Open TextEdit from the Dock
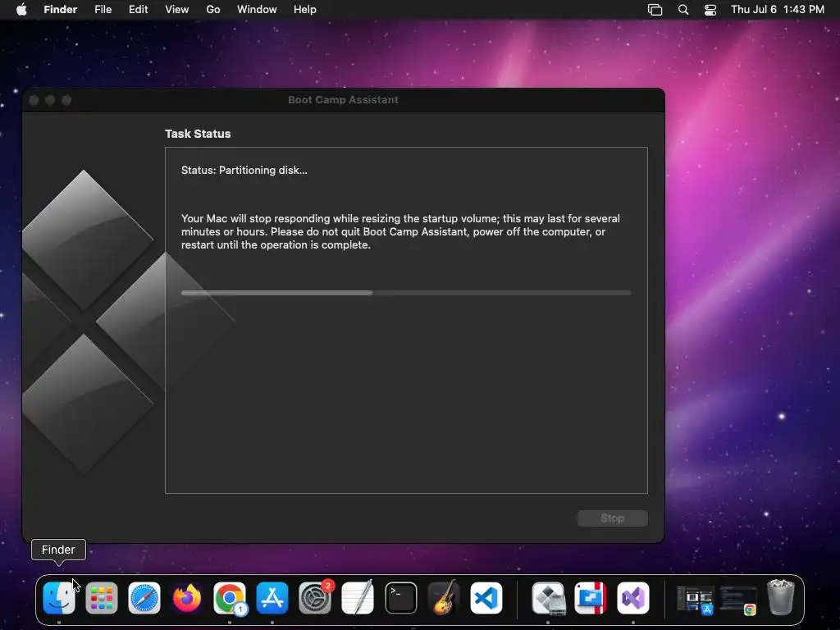The height and width of the screenshot is (630, 840). coord(358,598)
